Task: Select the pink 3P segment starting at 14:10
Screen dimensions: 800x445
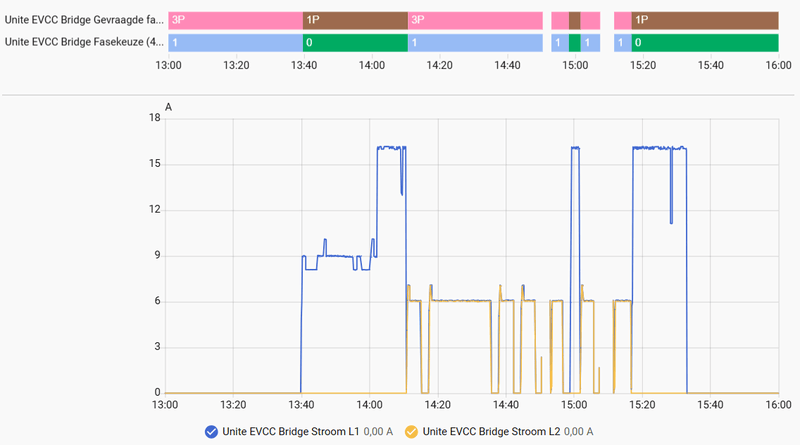Action: 475,20
